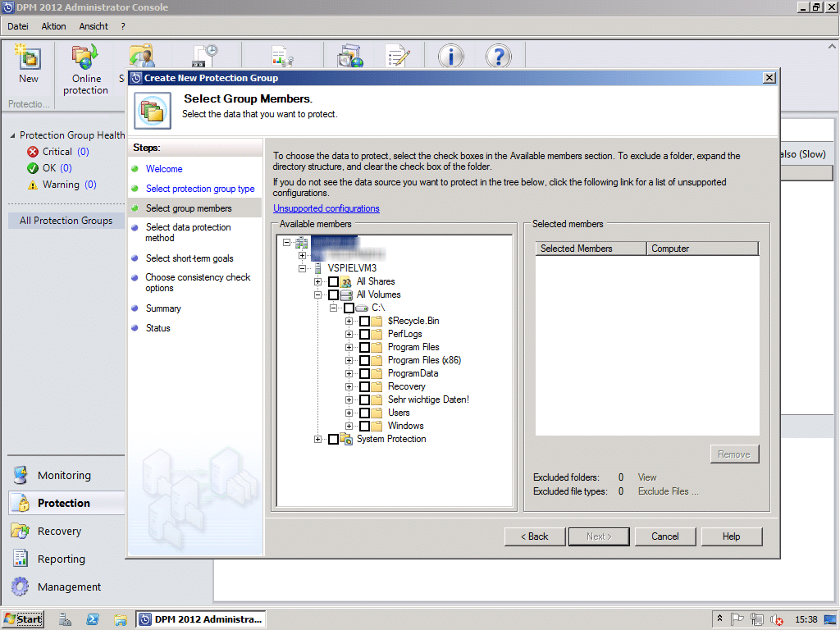The image size is (840, 630).
Task: Tick the All Volumes checkbox
Action: (333, 294)
